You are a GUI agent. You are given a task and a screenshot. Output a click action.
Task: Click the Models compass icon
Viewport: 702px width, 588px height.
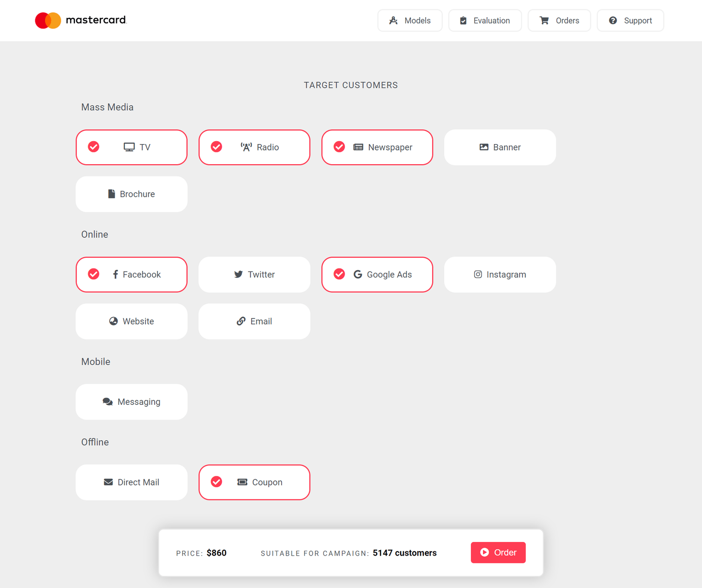[393, 21]
